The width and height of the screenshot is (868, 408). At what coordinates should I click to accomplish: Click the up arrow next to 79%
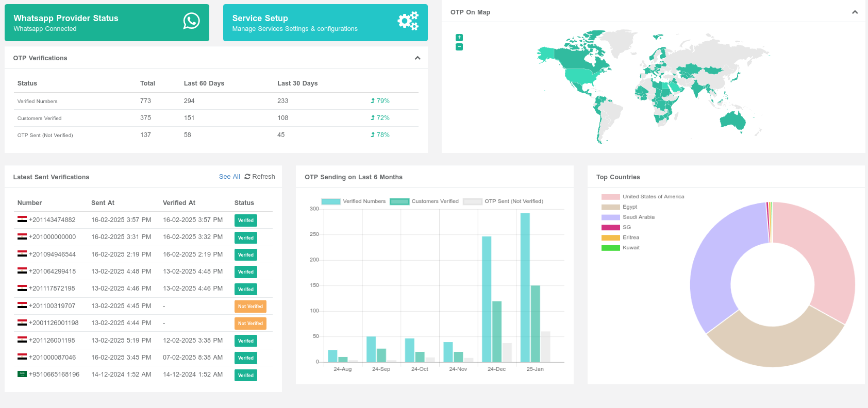point(373,101)
